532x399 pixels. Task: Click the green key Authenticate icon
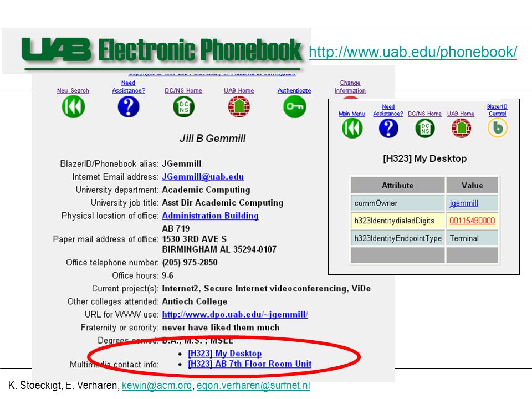tap(294, 106)
